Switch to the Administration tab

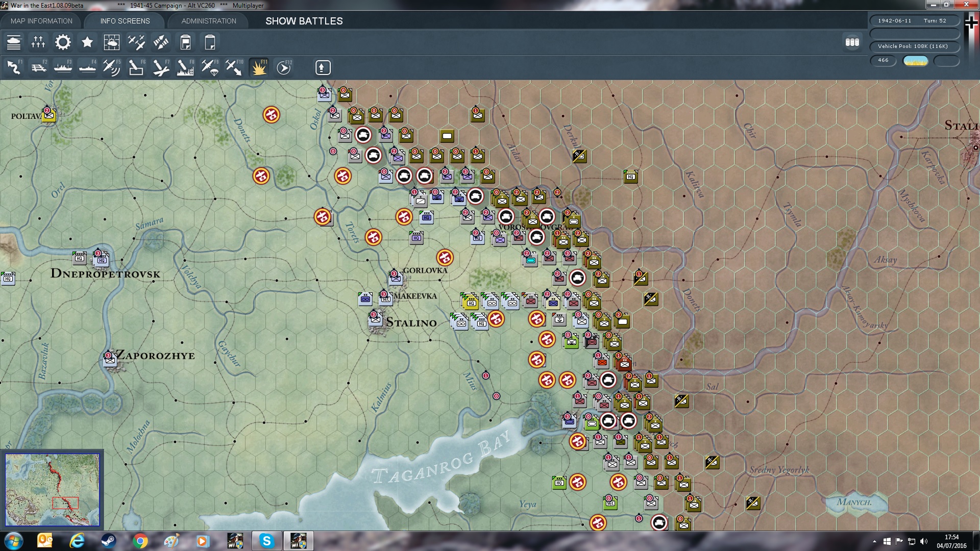(209, 21)
